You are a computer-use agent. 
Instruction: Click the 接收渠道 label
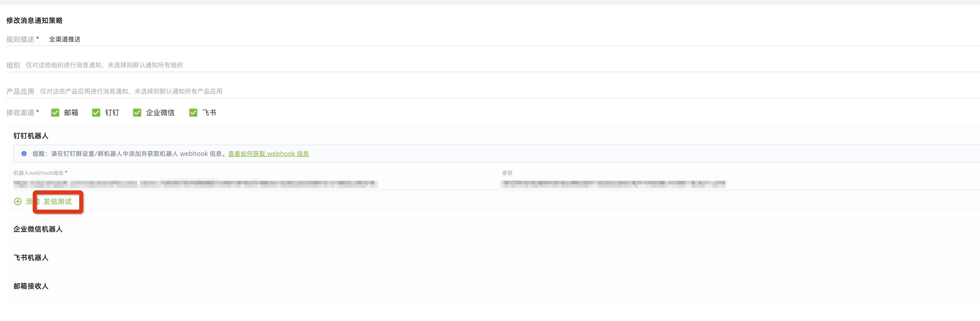click(x=20, y=113)
